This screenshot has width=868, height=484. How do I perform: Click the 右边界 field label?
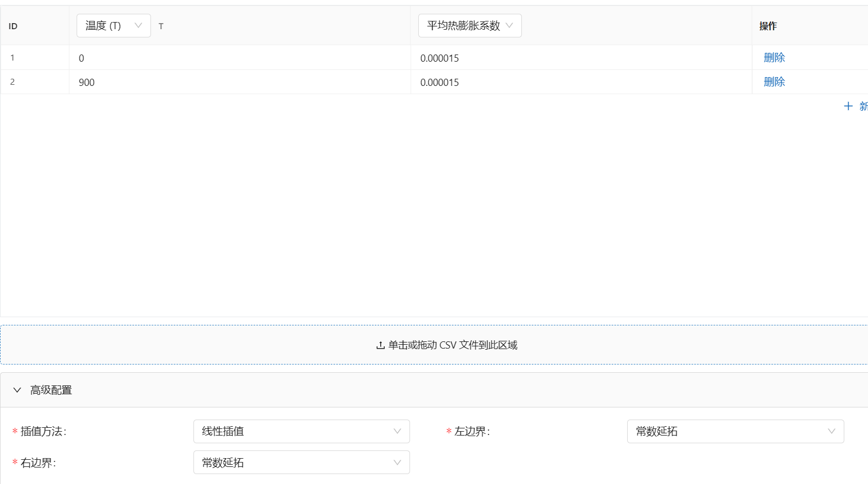tap(38, 463)
